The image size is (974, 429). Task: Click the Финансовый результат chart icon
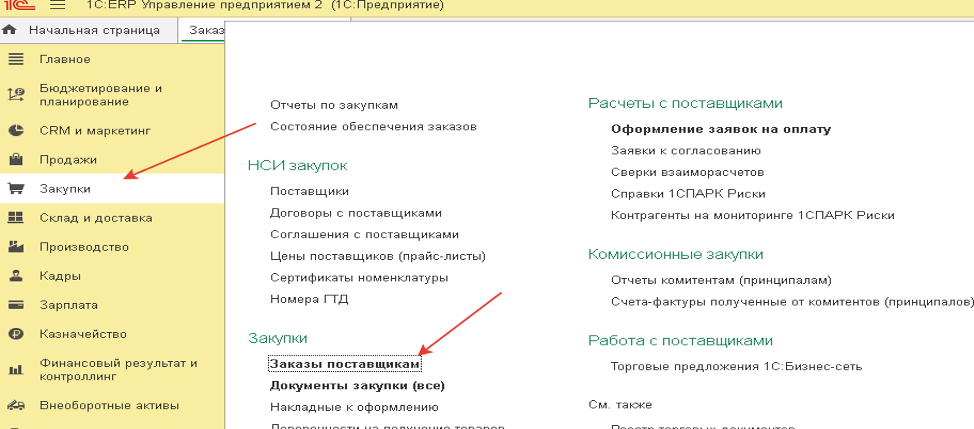point(16,370)
